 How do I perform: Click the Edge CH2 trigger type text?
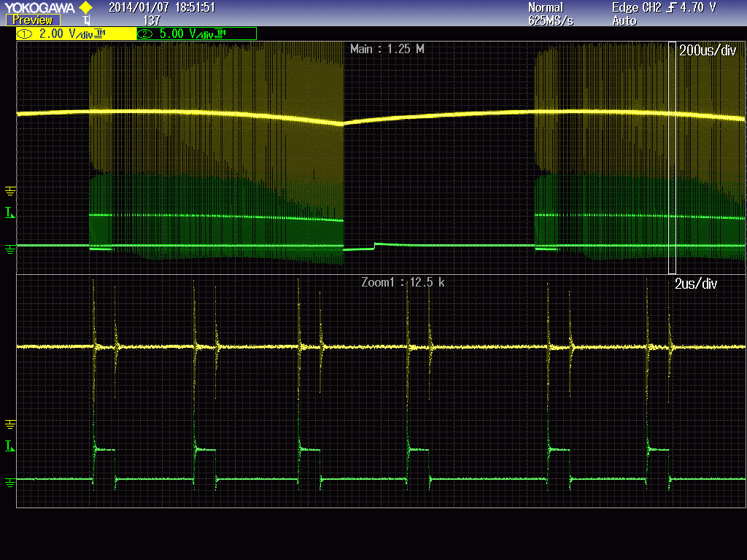click(636, 7)
